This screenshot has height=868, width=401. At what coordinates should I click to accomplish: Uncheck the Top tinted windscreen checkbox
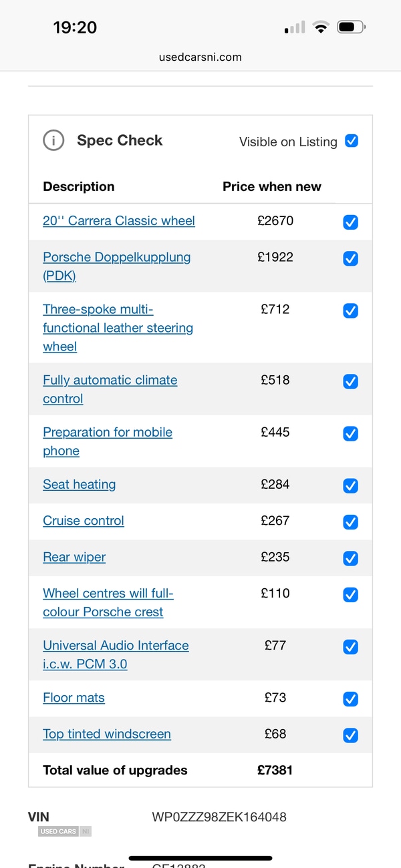(350, 735)
